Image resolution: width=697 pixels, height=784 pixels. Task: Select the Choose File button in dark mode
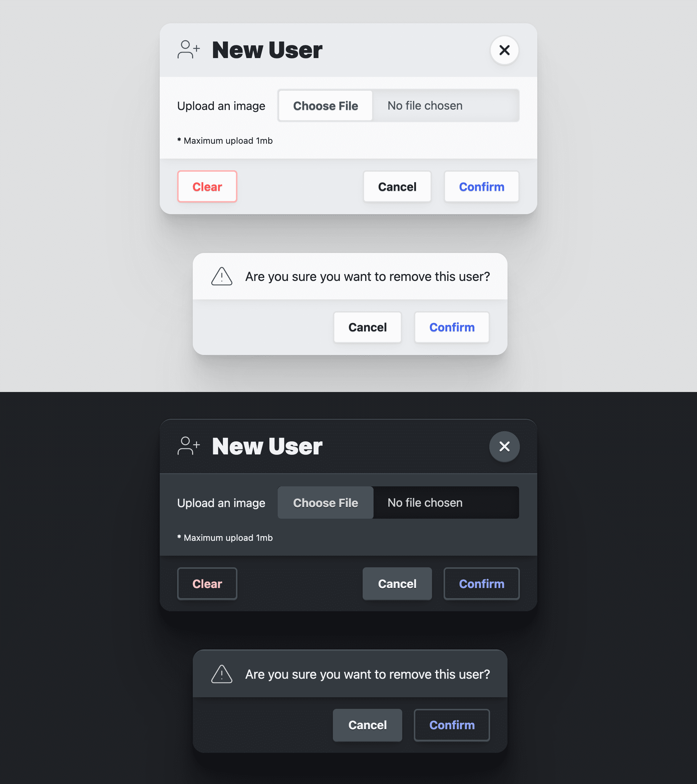pyautogui.click(x=325, y=502)
